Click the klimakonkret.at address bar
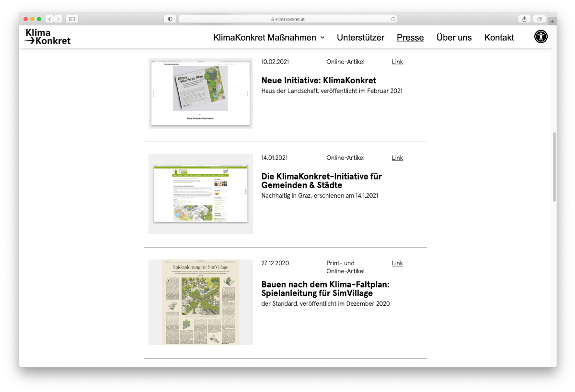The image size is (575, 392). pyautogui.click(x=287, y=19)
